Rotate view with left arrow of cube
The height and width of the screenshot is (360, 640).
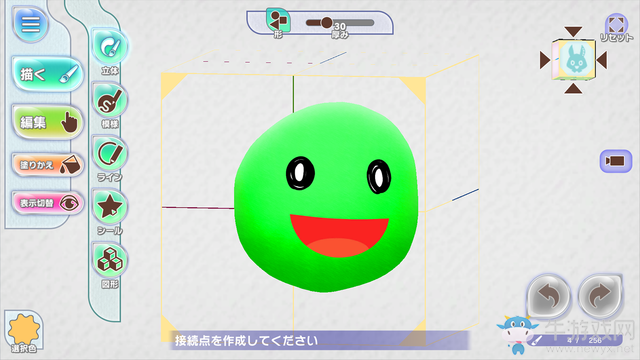(545, 60)
